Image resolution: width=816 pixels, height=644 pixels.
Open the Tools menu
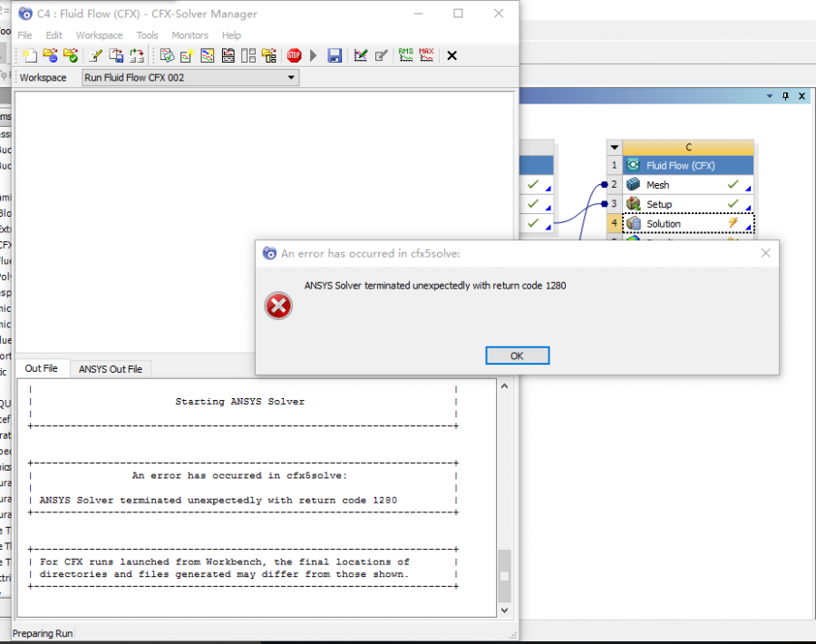click(x=147, y=35)
